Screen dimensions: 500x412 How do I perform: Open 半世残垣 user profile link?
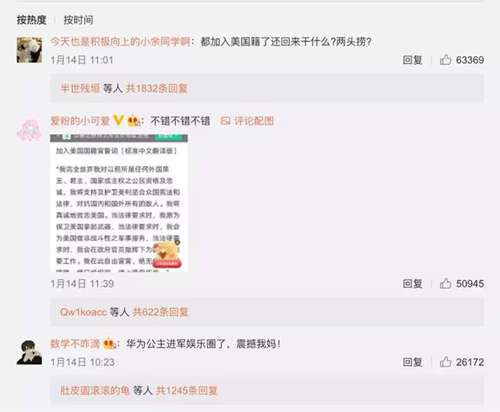click(x=80, y=88)
